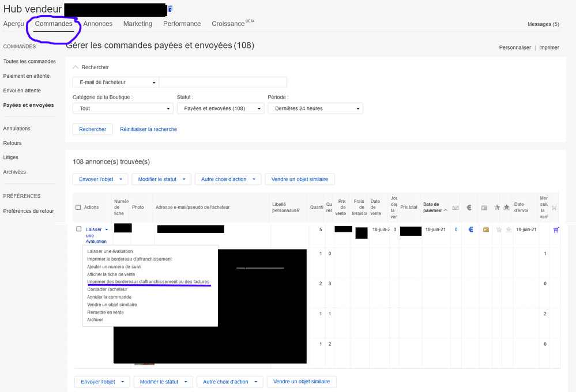The width and height of the screenshot is (576, 392).
Task: Expand the Période dropdown Dernières 24 heures
Action: (315, 108)
